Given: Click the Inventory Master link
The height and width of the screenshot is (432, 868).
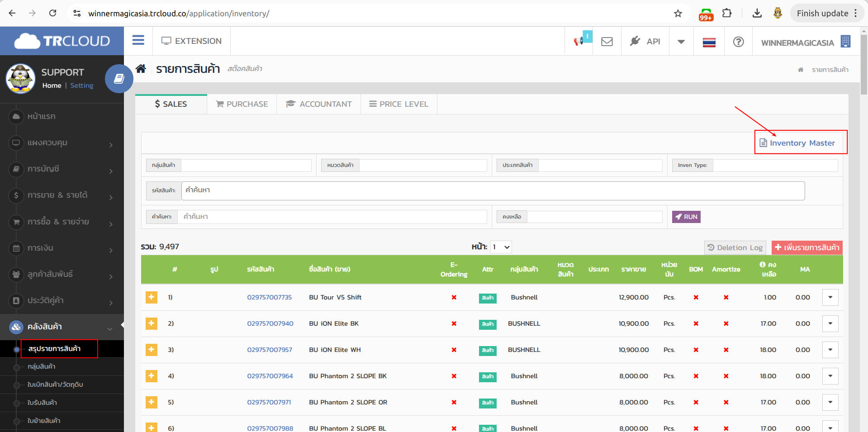Looking at the screenshot, I should 797,143.
